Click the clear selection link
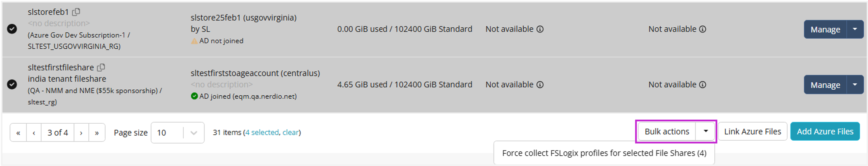Image resolution: width=868 pixels, height=166 pixels. (x=290, y=132)
